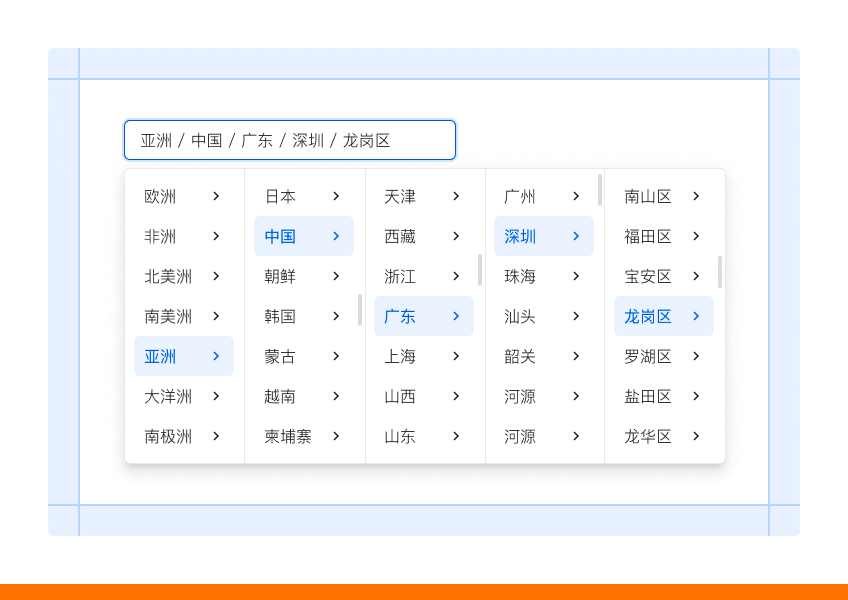This screenshot has width=848, height=600.
Task: Click the chevron beside 广州
Action: (x=576, y=196)
